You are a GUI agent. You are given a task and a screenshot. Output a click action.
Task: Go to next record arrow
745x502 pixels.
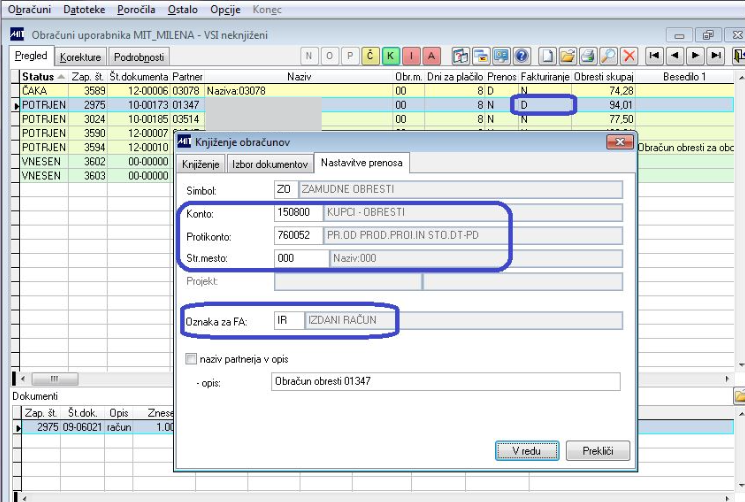pyautogui.click(x=695, y=56)
